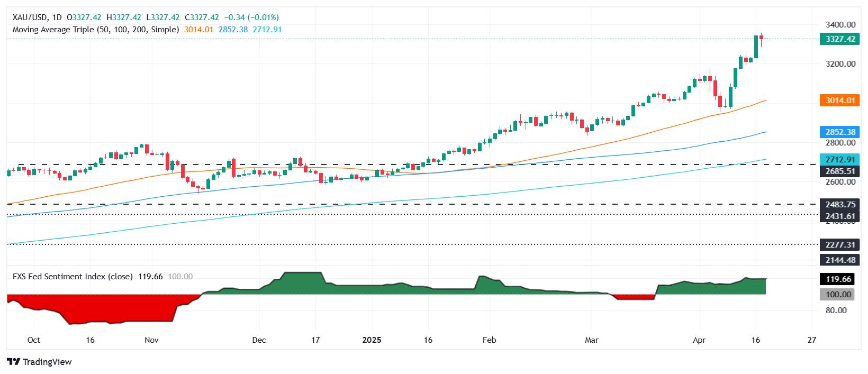Click the 2277.31 dotted line price tag
Viewport: 868px width, 374px height.
tap(840, 245)
